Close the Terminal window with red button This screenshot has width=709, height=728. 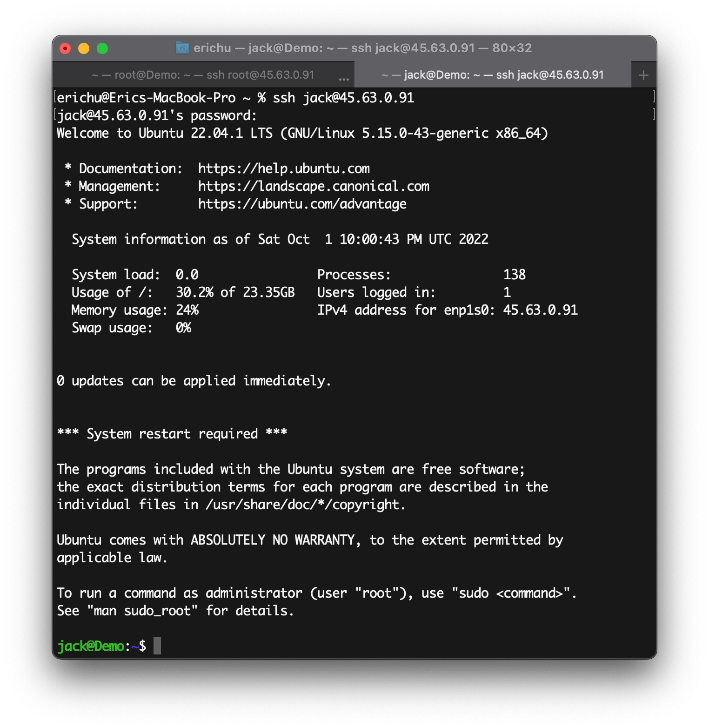point(65,48)
